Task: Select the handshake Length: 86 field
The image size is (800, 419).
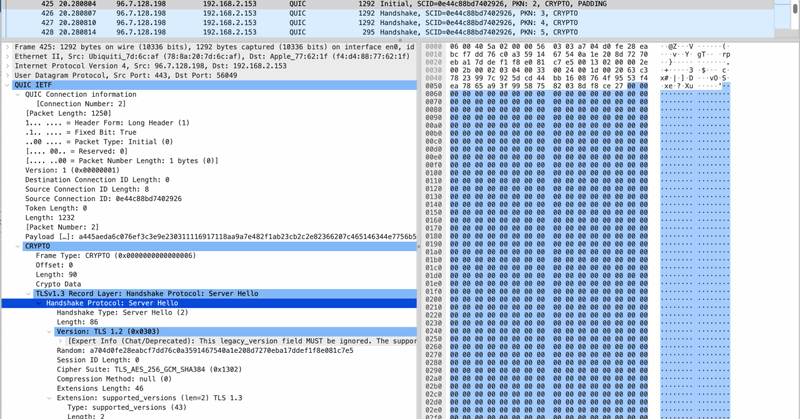Action: [x=77, y=322]
